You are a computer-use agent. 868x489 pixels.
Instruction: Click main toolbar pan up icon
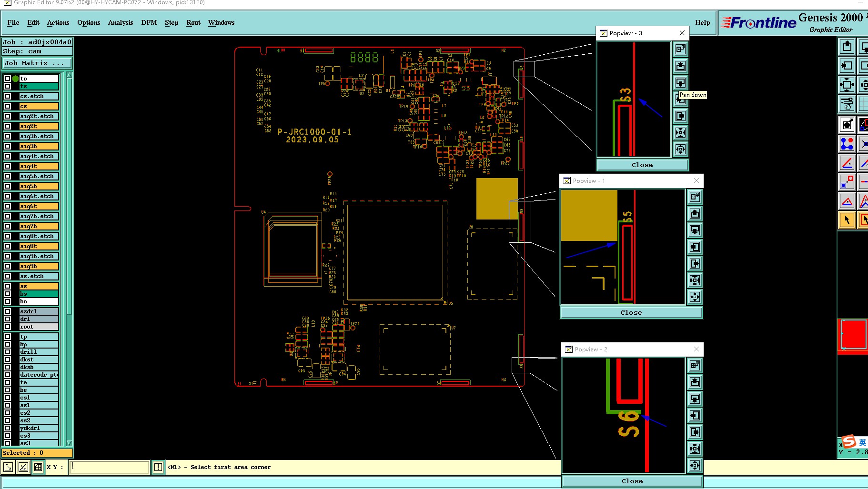pyautogui.click(x=847, y=47)
